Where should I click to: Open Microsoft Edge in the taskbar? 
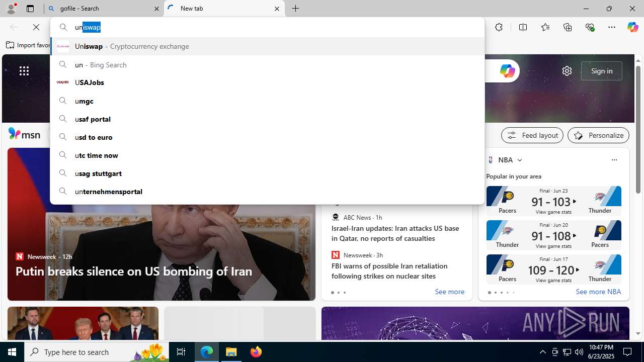[207, 352]
